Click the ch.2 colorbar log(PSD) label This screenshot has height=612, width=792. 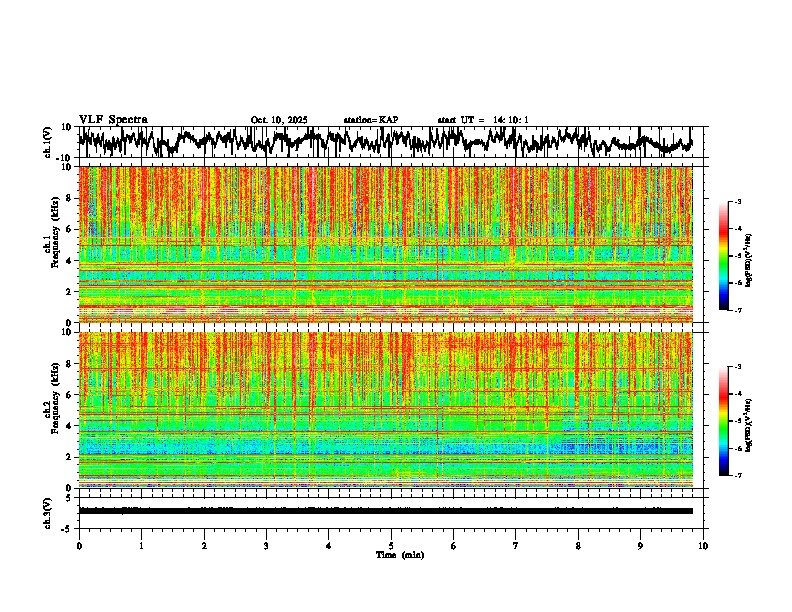749,425
